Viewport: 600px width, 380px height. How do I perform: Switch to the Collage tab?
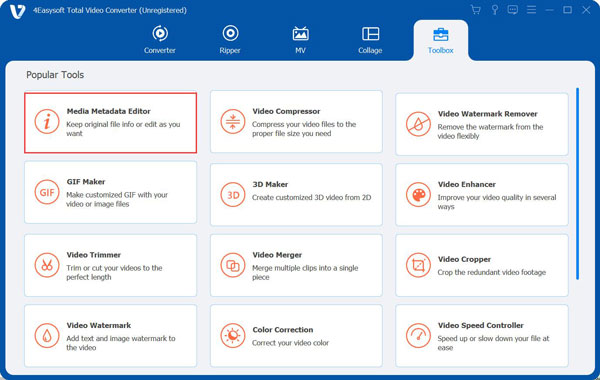pos(370,40)
